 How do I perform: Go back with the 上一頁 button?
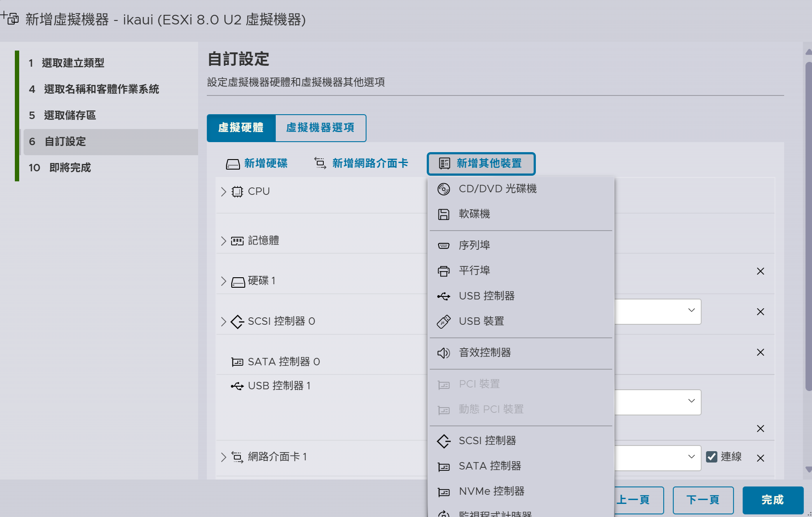coord(639,500)
